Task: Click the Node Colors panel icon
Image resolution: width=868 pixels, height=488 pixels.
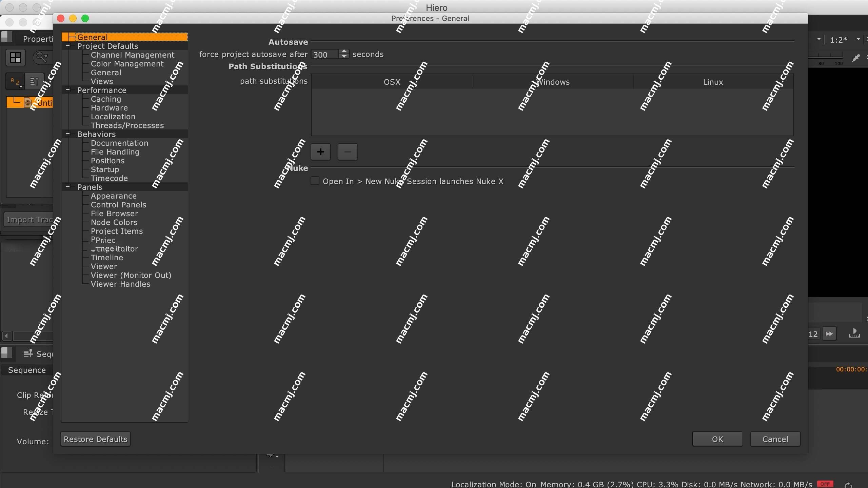Action: coord(114,222)
